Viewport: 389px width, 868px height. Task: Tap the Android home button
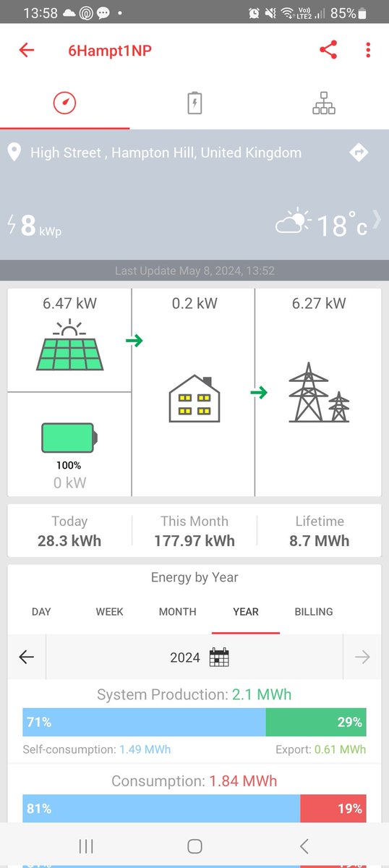coord(194,846)
